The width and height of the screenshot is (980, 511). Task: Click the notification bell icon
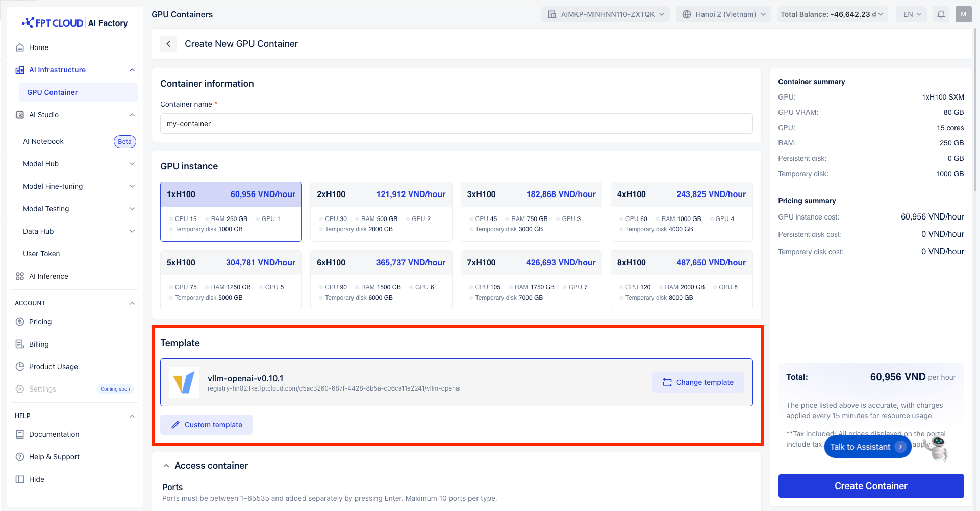941,14
